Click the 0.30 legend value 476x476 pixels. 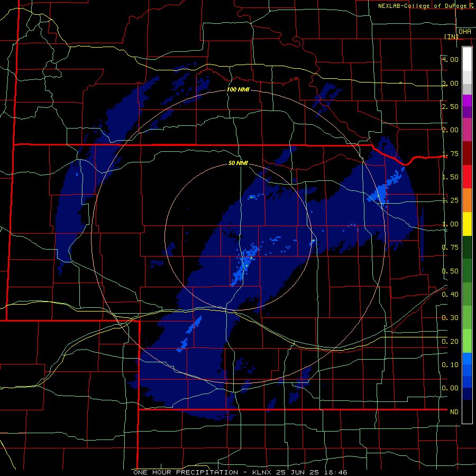pos(450,318)
